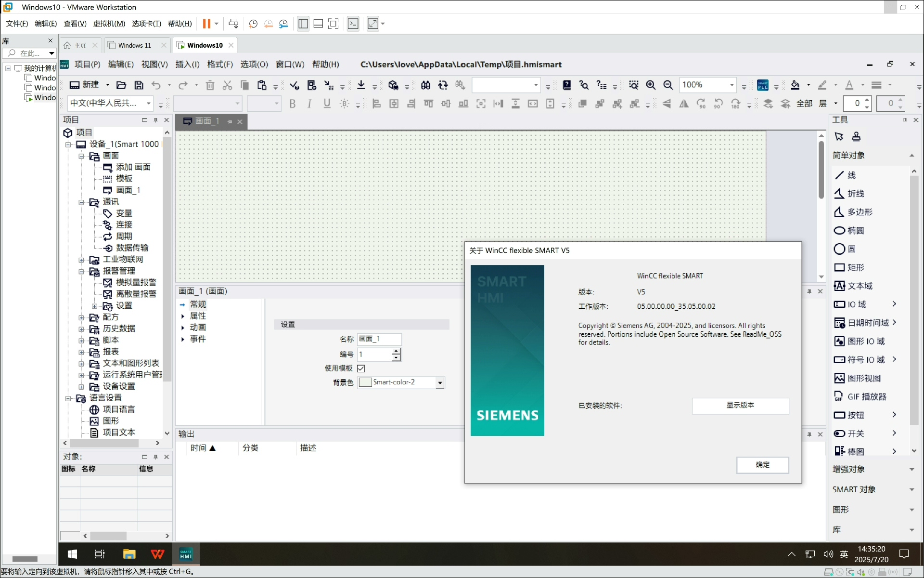
Task: Switch to the Windows 11 VM tab
Action: point(135,45)
